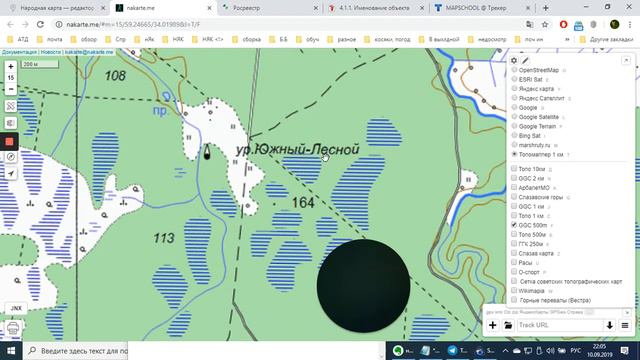Open Новости link
The height and width of the screenshot is (360, 640).
point(51,52)
